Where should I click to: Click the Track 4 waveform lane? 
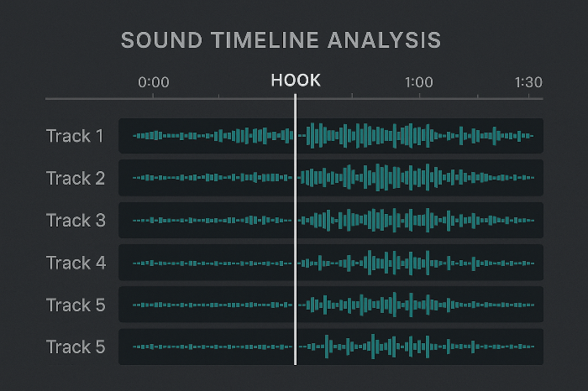pyautogui.click(x=331, y=263)
